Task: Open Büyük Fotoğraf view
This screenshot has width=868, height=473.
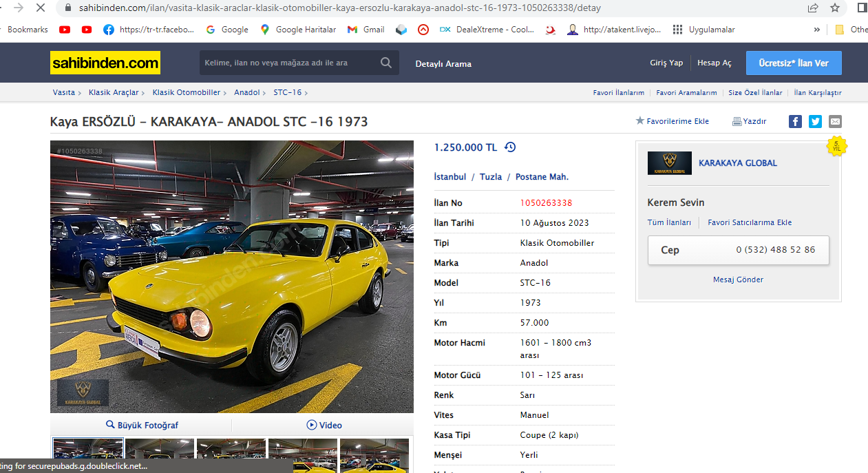Action: pos(142,425)
